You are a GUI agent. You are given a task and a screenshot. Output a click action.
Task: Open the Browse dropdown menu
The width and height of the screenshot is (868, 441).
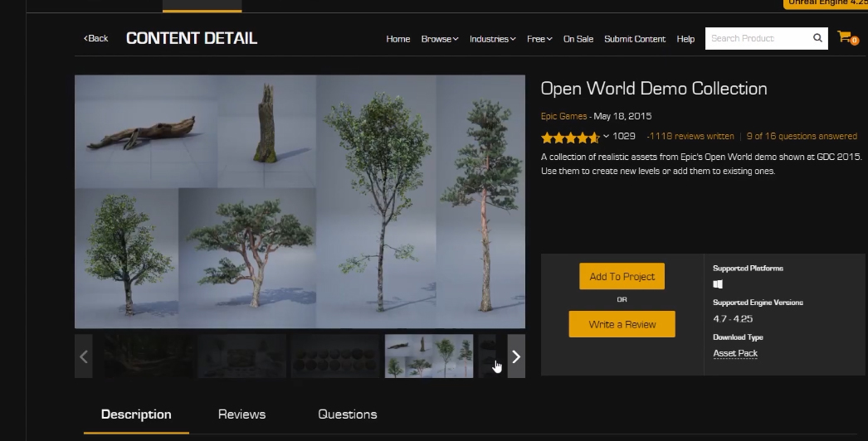tap(439, 39)
